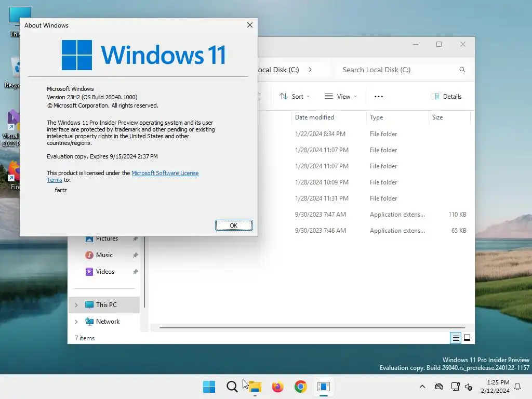Image resolution: width=532 pixels, height=399 pixels.
Task: Click the active winver app taskbar icon
Action: click(x=324, y=387)
